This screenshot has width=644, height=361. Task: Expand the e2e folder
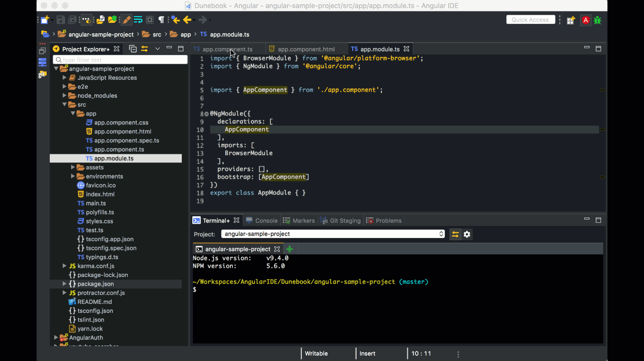click(64, 87)
